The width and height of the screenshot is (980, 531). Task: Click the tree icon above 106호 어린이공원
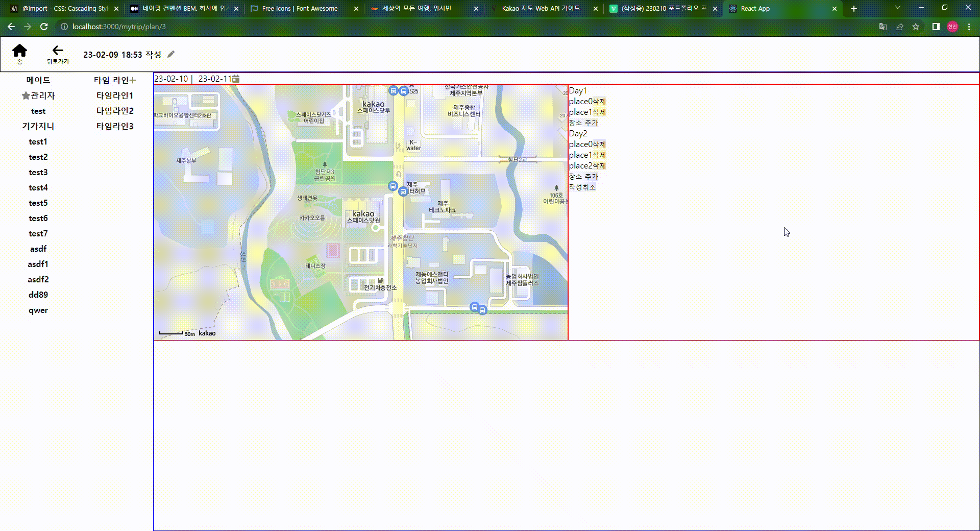tap(556, 188)
